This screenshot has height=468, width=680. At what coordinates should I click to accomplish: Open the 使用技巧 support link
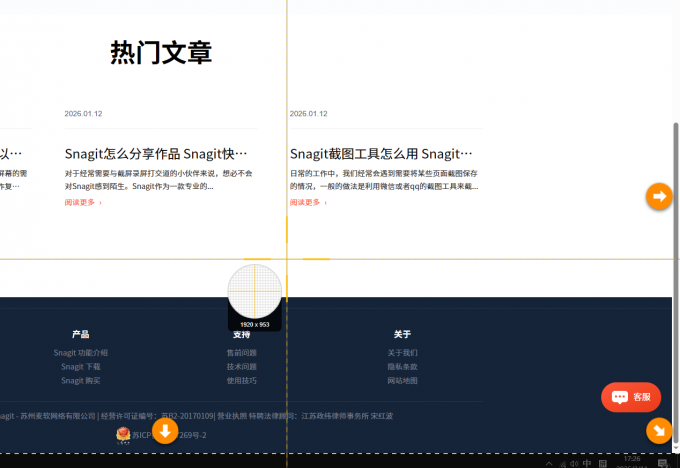242,380
